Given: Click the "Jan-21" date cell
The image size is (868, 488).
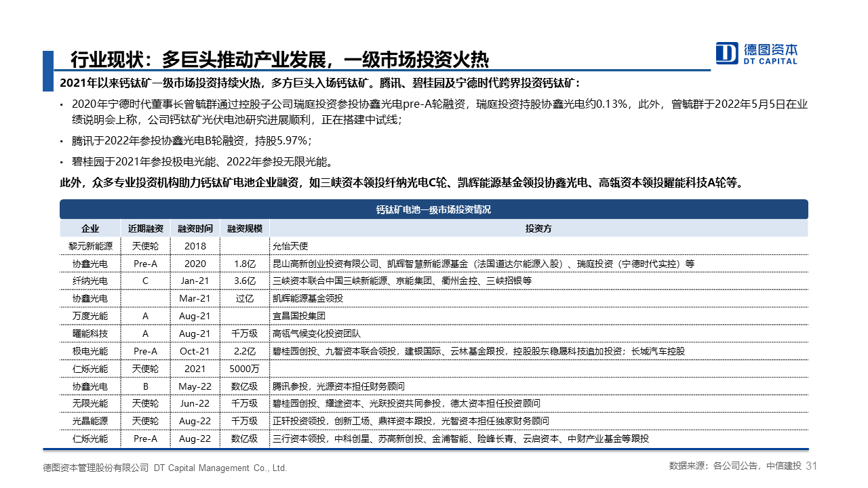Looking at the screenshot, I should pos(195,281).
